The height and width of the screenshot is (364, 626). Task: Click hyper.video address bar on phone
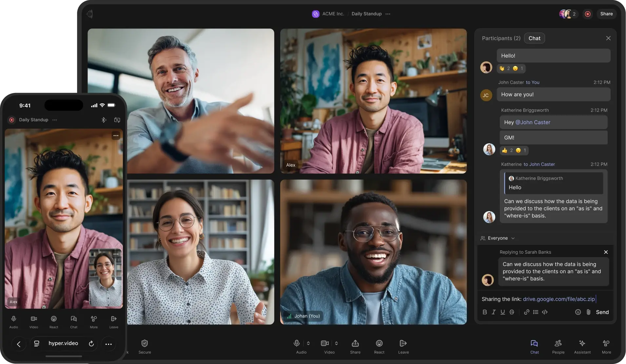click(64, 344)
